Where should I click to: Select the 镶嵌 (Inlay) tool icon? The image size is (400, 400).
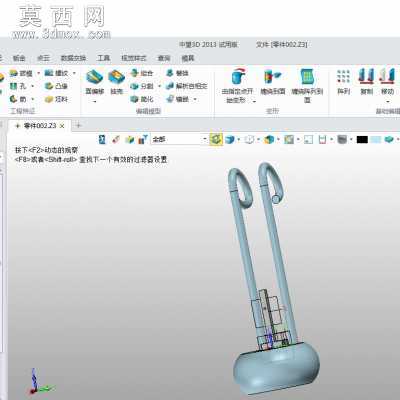pyautogui.click(x=170, y=99)
